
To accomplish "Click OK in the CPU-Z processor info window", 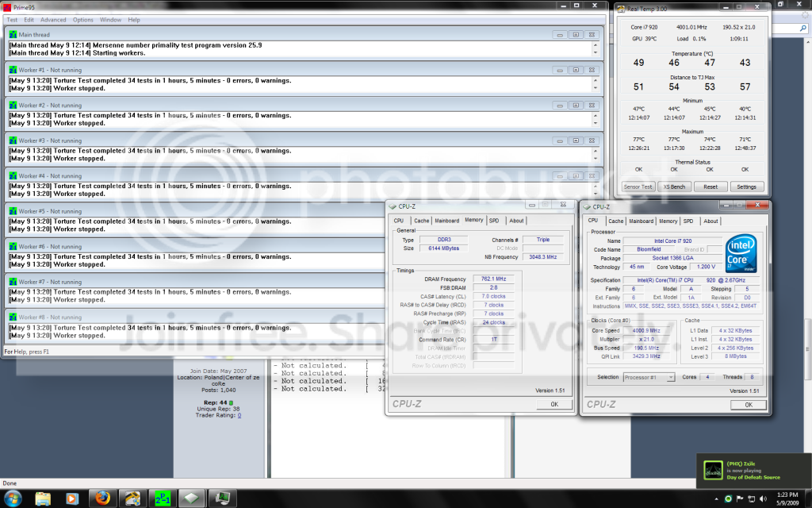I will (749, 405).
